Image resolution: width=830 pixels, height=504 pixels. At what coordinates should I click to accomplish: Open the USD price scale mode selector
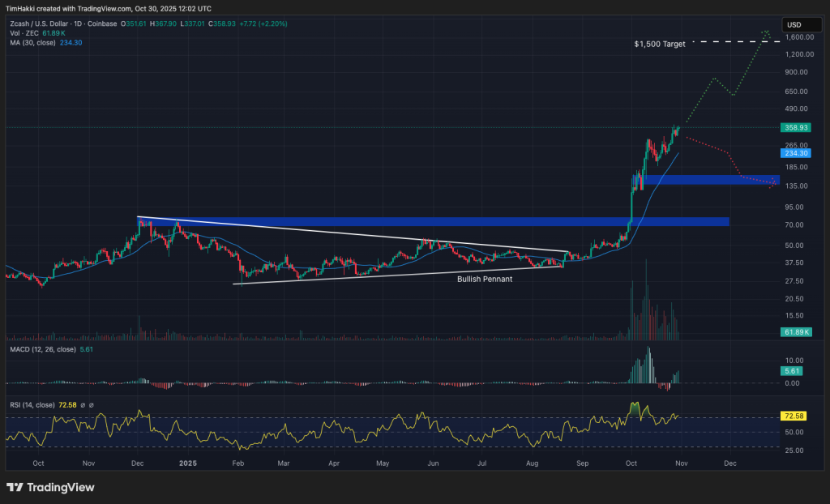click(801, 24)
